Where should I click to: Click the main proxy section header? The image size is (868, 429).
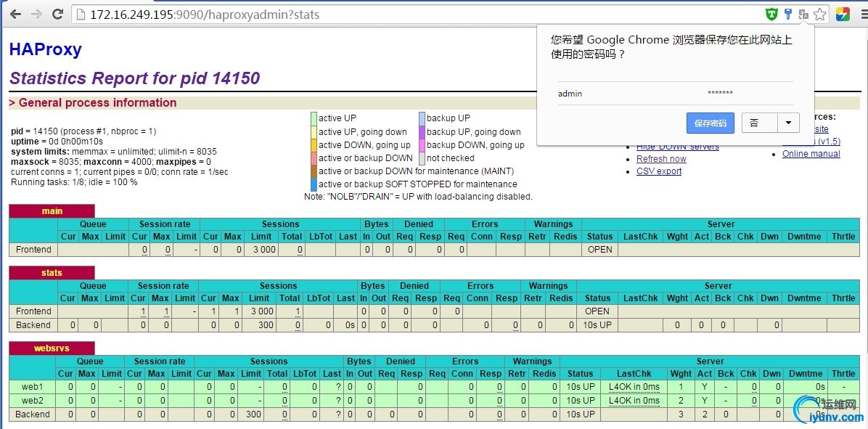52,211
